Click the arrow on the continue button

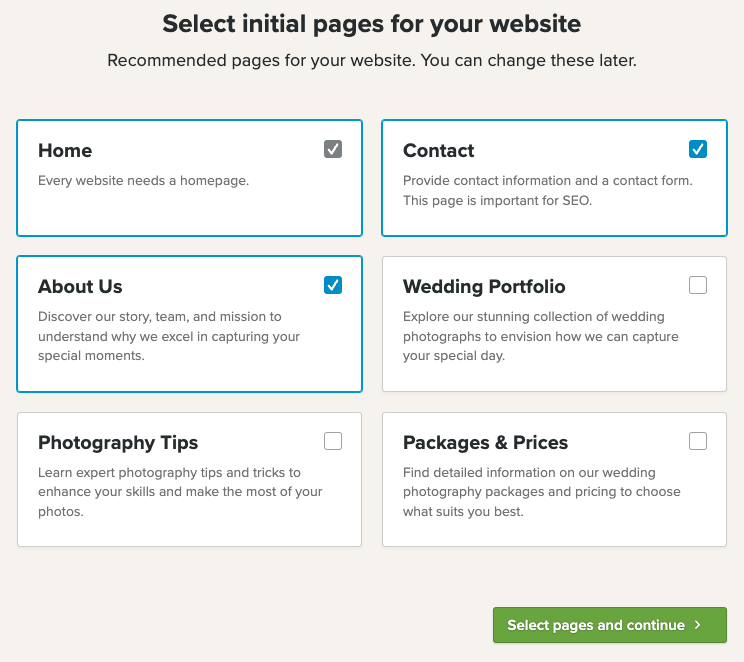[x=697, y=625]
